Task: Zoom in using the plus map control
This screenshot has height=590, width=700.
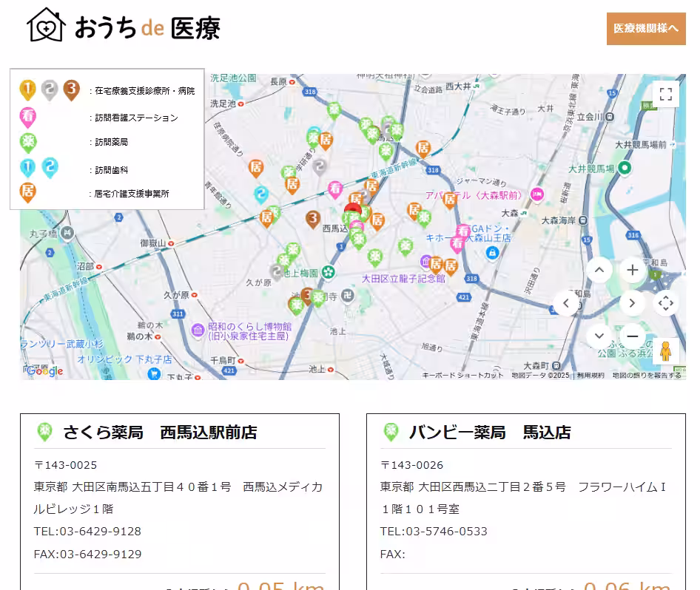Action: (x=633, y=271)
